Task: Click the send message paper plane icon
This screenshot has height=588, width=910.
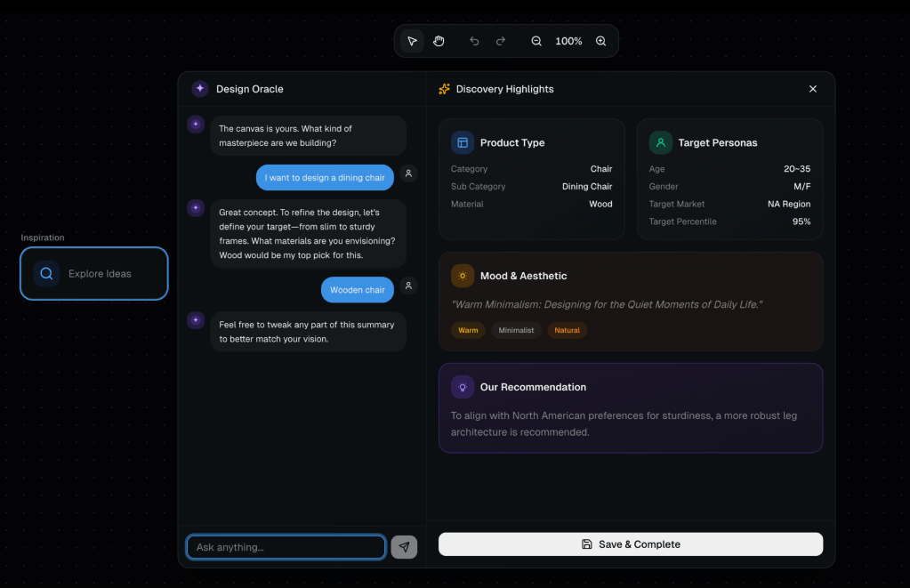Action: tap(404, 547)
